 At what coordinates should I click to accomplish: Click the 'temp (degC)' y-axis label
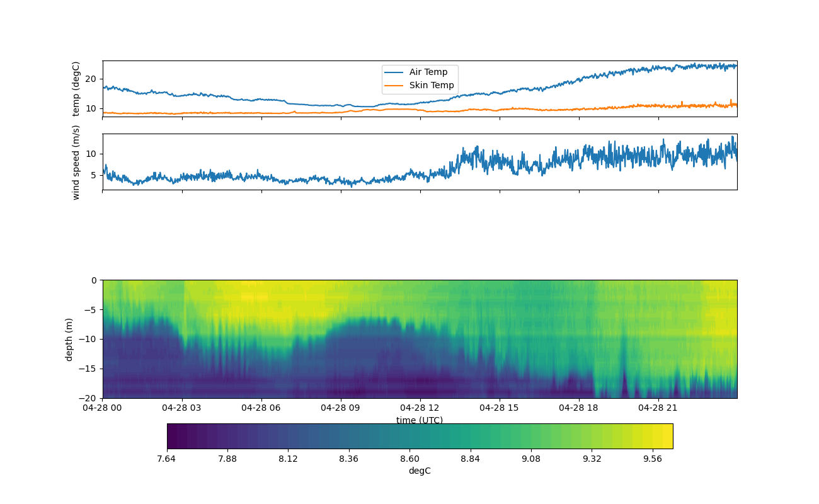(x=76, y=89)
